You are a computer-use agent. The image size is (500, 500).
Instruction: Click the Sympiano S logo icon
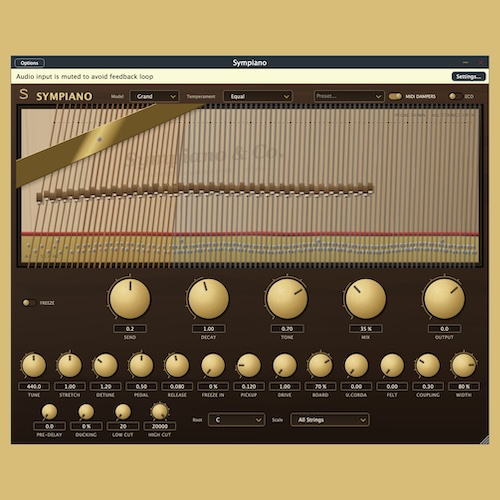[x=24, y=94]
